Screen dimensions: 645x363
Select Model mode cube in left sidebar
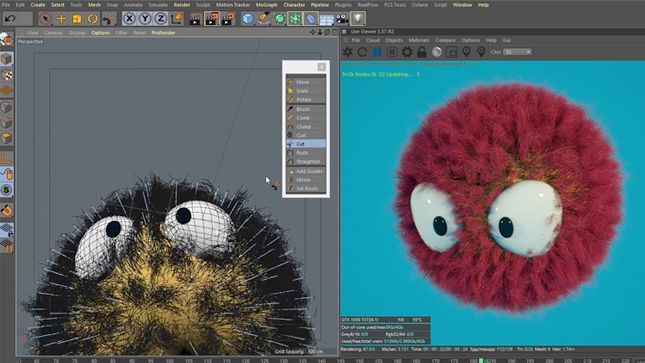pos(6,59)
